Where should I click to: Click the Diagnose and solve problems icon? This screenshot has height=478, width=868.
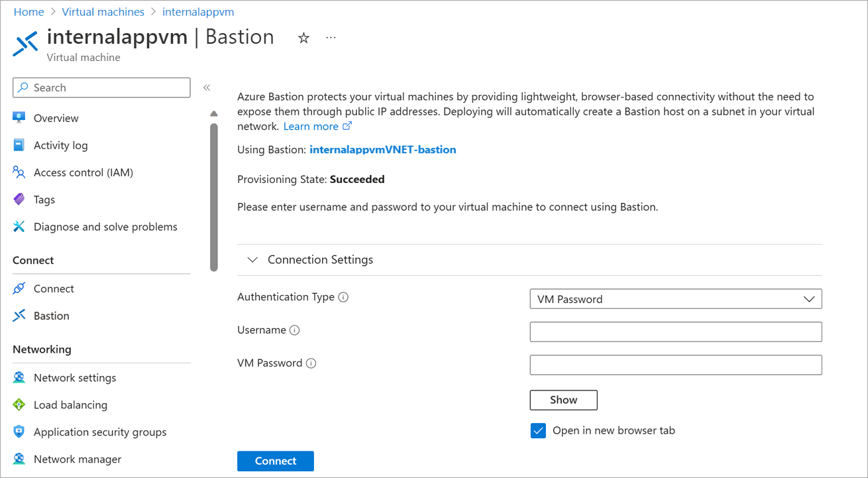19,227
